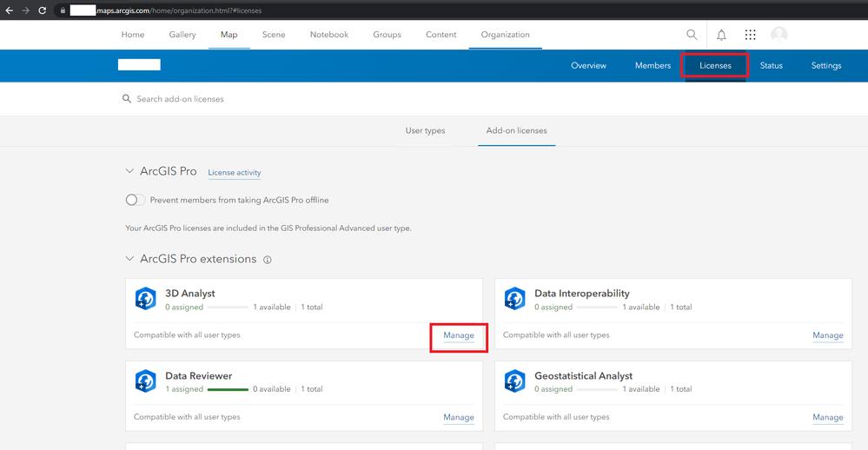Click the browser forward arrow
The height and width of the screenshot is (450, 868).
pyautogui.click(x=25, y=10)
